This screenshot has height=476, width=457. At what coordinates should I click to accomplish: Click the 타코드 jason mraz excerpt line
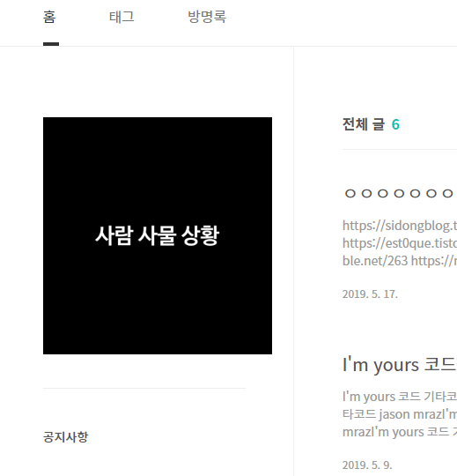(x=400, y=414)
